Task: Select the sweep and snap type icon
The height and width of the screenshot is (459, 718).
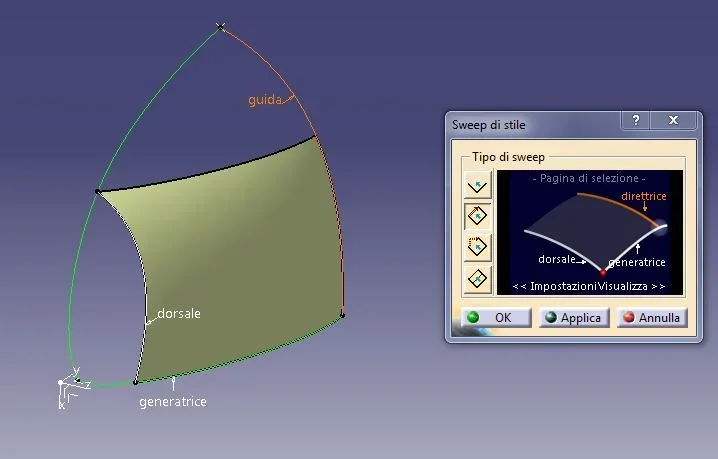Action: click(x=479, y=215)
